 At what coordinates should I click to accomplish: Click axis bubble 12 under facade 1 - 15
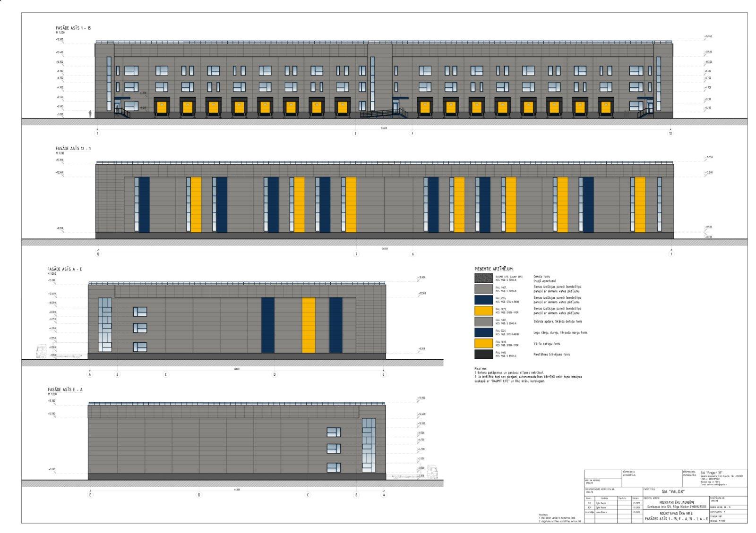tap(670, 134)
